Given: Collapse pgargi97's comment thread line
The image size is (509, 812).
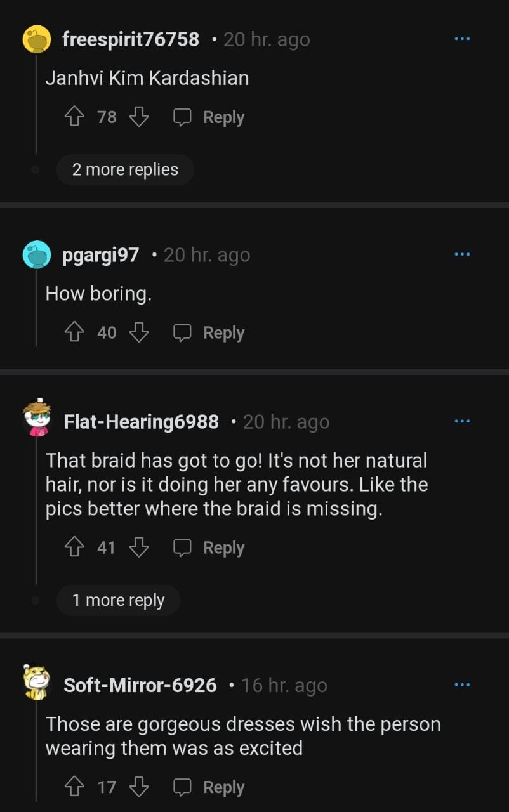Looking at the screenshot, I should 36,311.
